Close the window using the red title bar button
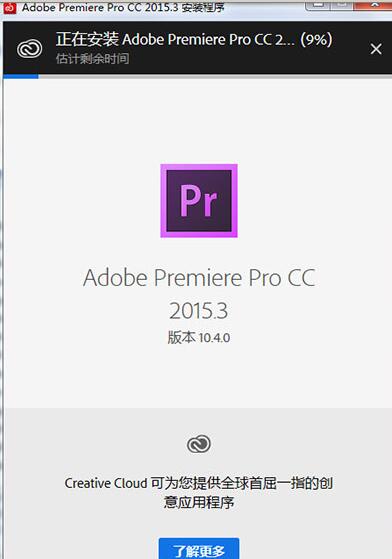This screenshot has height=559, width=392. click(x=373, y=5)
